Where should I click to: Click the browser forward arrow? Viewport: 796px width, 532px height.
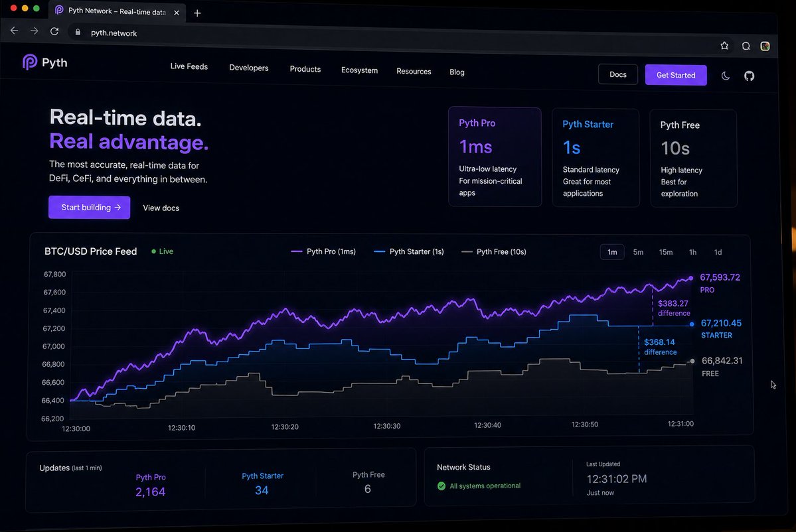(34, 31)
